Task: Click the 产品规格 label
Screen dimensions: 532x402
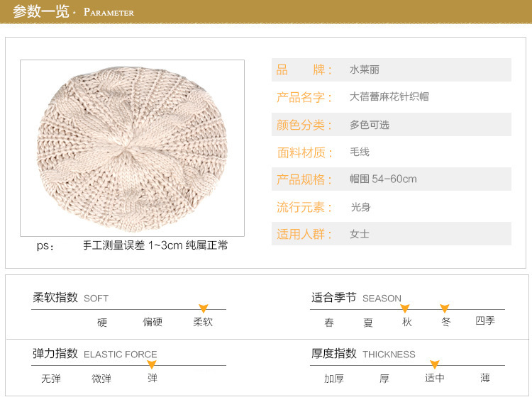Action: pos(304,179)
